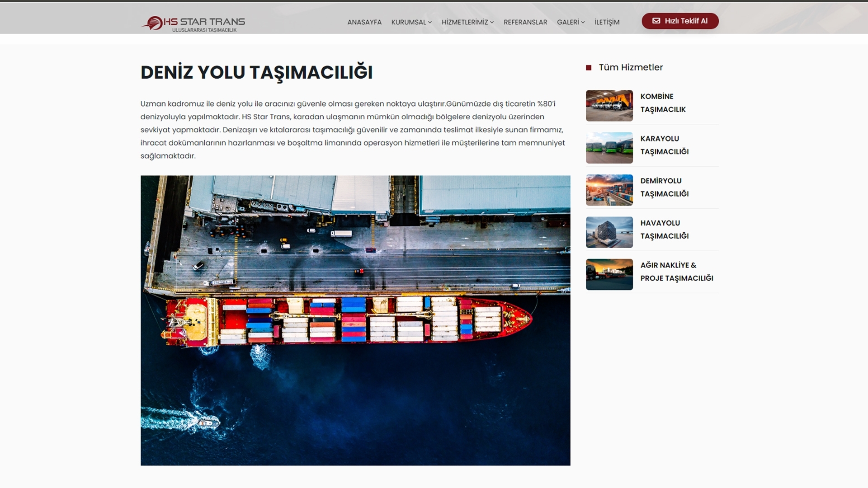
Task: Open Havayolu Taşımacılığı thumbnail
Action: (609, 232)
